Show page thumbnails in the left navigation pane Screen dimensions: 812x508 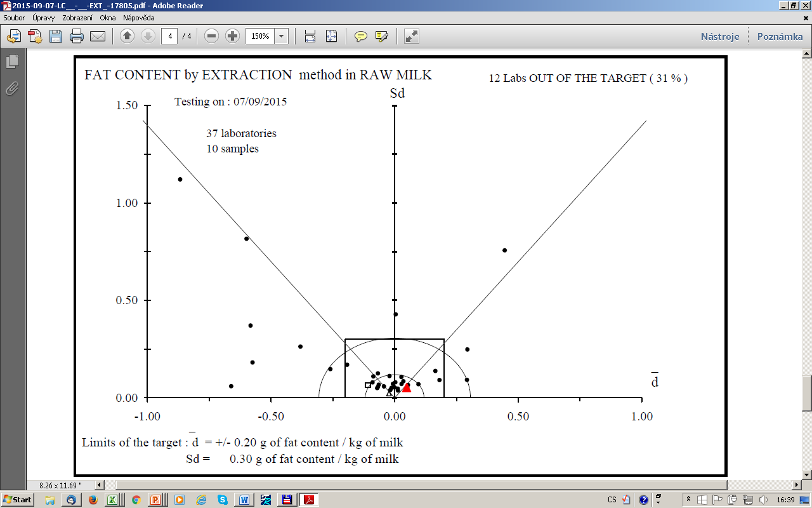point(12,62)
